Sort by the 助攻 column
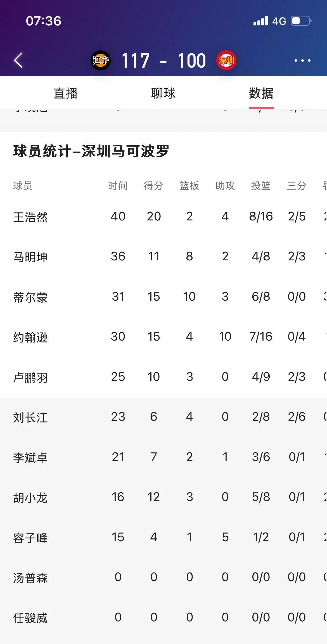Image resolution: width=327 pixels, height=644 pixels. pyautogui.click(x=225, y=185)
